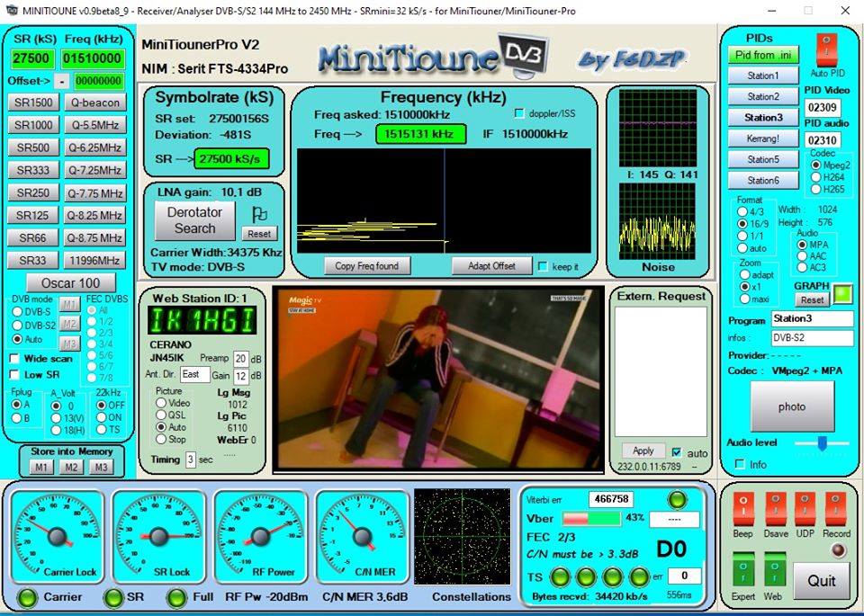Click the green Full status LED
The image size is (864, 616).
click(x=177, y=597)
